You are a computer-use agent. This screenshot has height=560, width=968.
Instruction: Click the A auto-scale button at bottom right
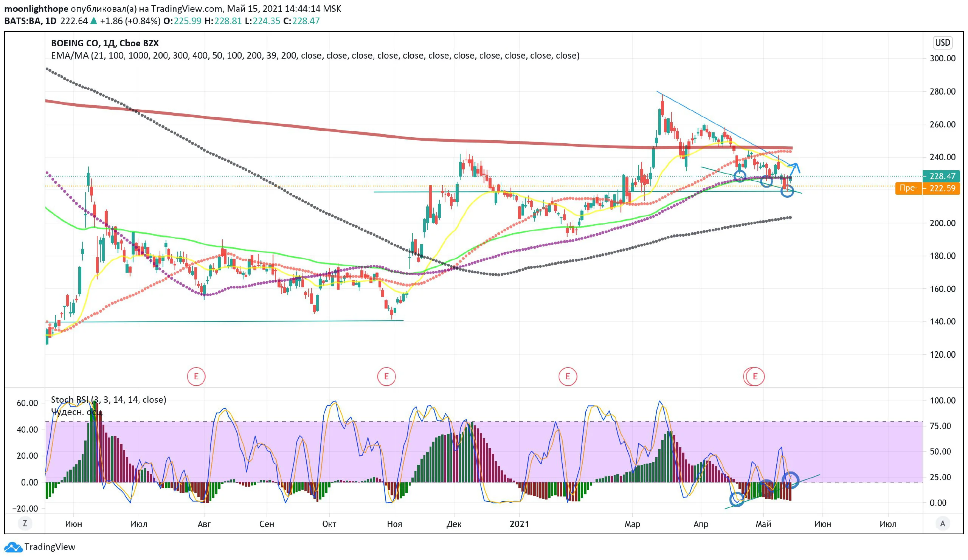point(942,523)
